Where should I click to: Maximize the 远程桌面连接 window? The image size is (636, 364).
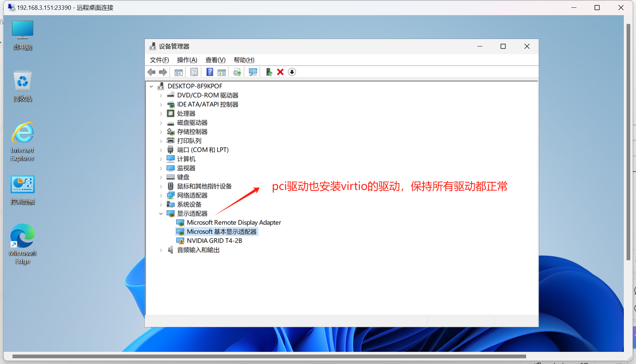597,7
